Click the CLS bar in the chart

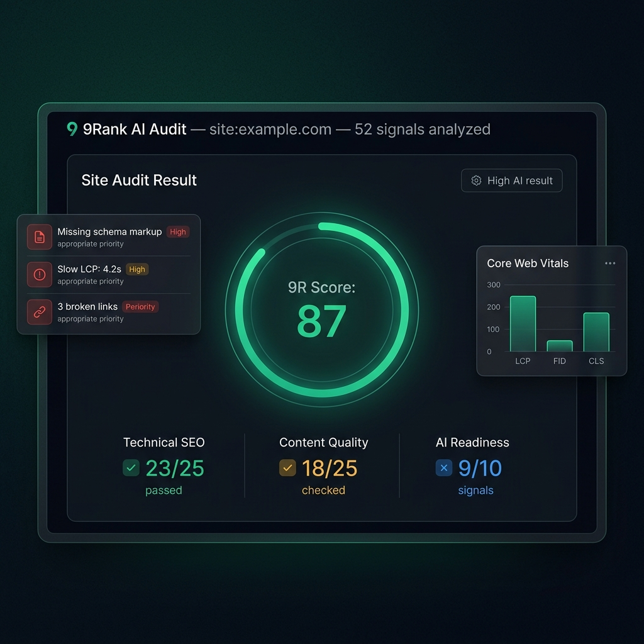coord(596,332)
